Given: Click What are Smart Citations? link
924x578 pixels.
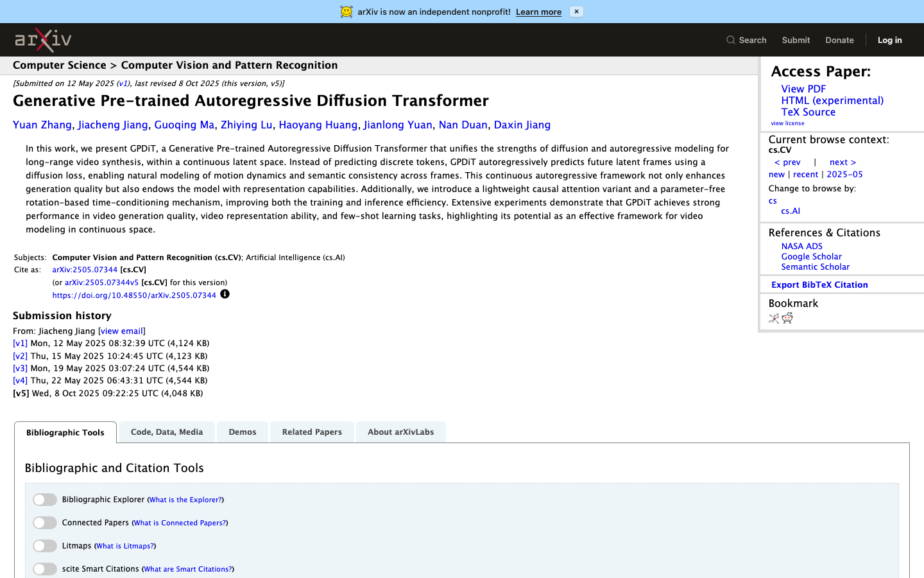Looking at the screenshot, I should pyautogui.click(x=188, y=569).
